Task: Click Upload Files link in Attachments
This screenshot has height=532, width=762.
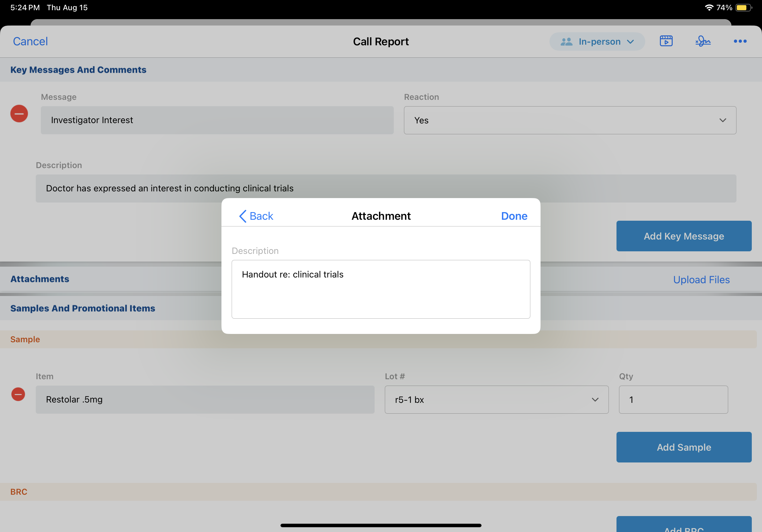Action: (x=701, y=280)
